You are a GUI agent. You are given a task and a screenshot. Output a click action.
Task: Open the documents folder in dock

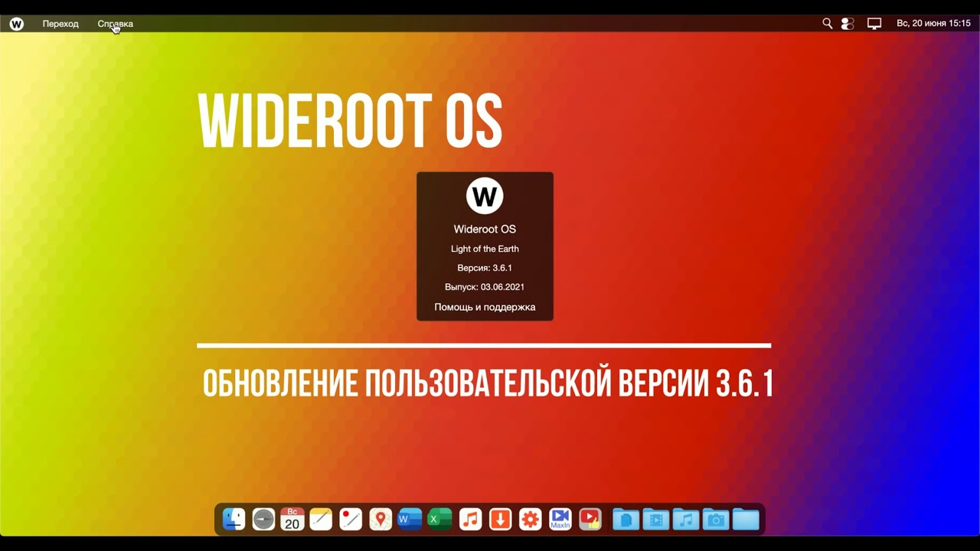pos(626,520)
